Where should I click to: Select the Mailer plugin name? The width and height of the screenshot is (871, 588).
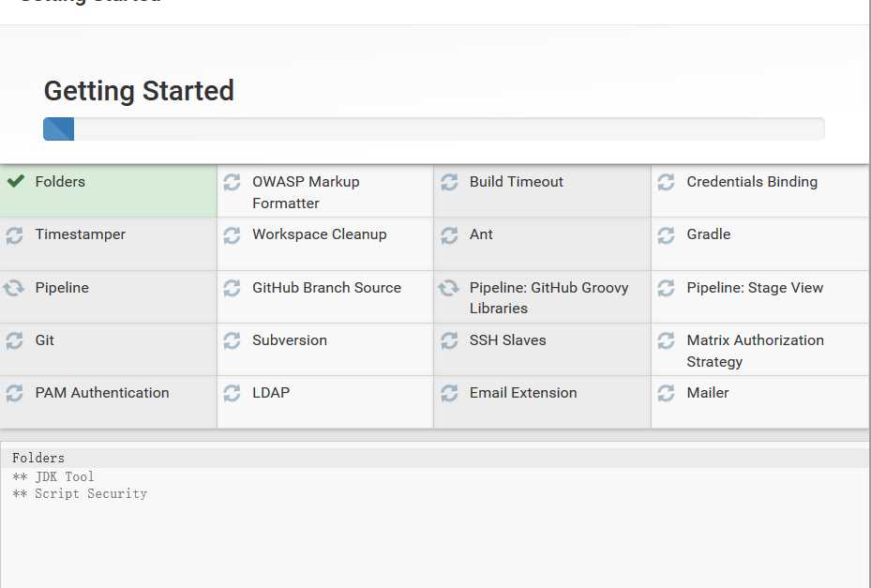pyautogui.click(x=708, y=393)
